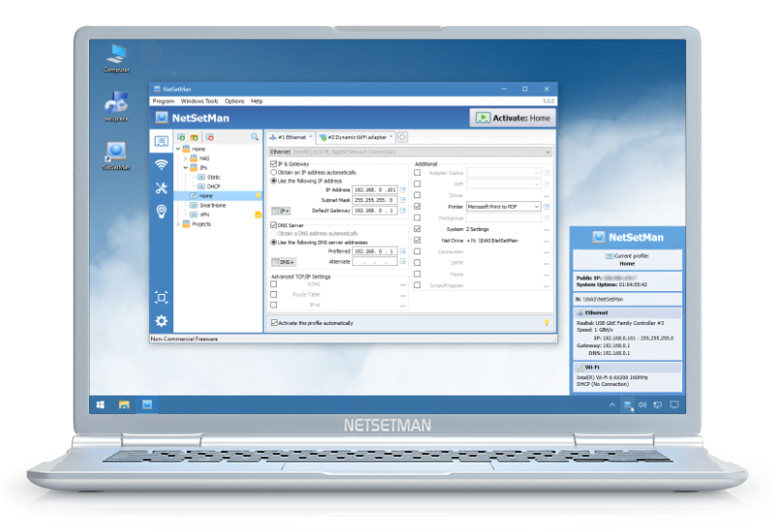Screen dimensions: 774x532
Task: Open File Explorer from taskbar
Action: (124, 404)
